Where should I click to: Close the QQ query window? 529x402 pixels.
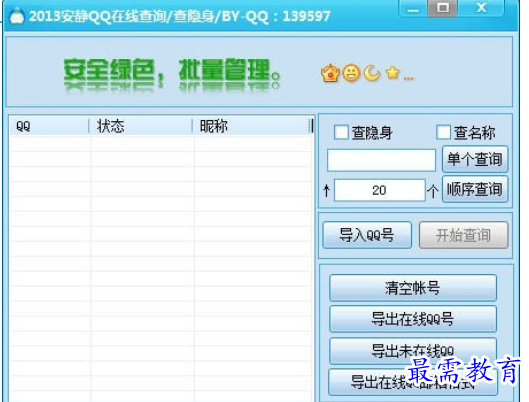coord(481,8)
